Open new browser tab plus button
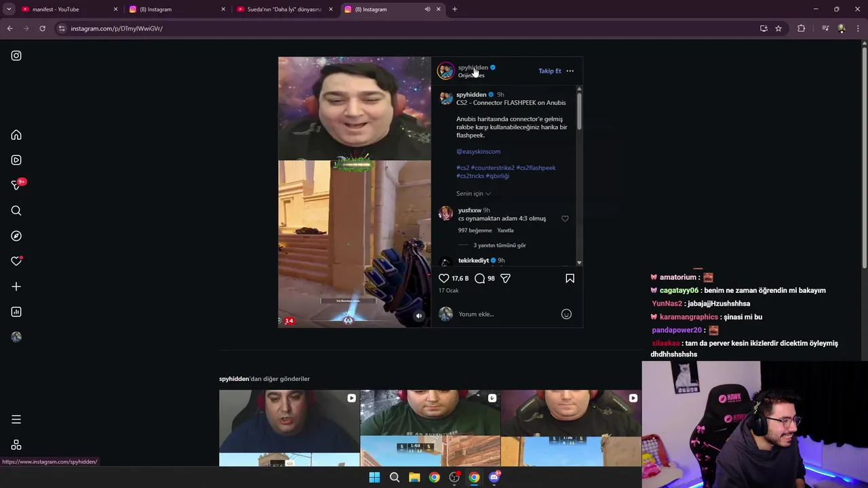The width and height of the screenshot is (868, 488). tap(454, 9)
